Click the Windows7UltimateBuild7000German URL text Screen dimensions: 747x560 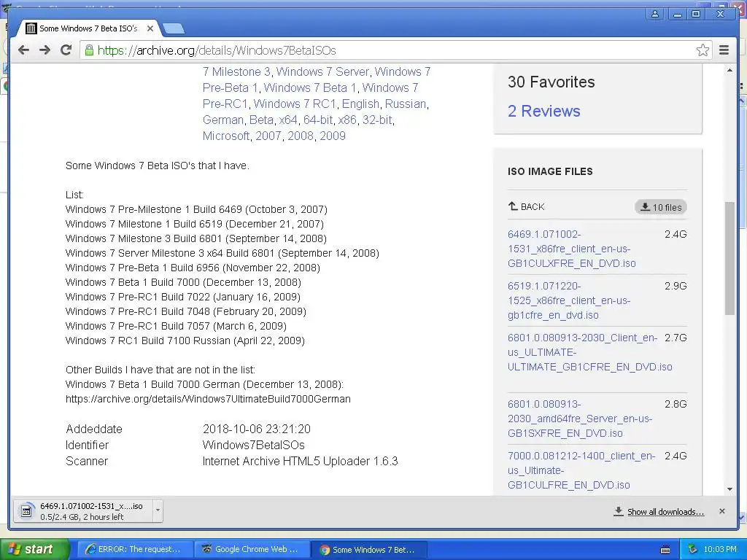[208, 399]
